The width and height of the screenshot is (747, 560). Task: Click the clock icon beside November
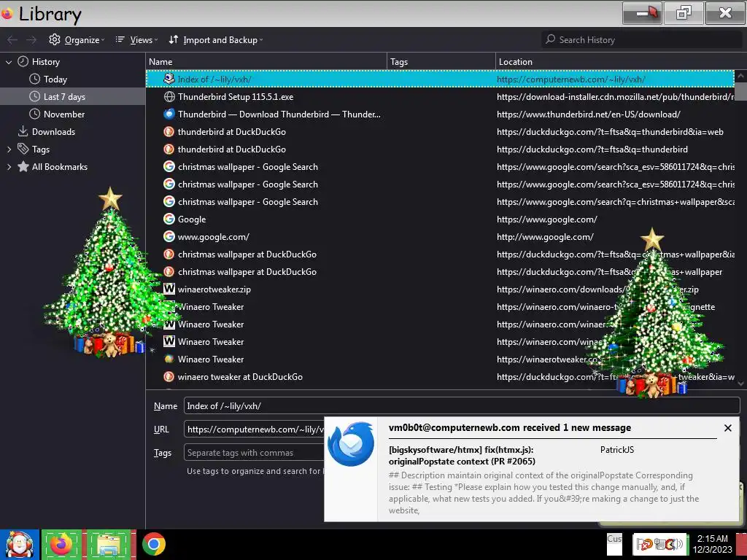pos(34,114)
